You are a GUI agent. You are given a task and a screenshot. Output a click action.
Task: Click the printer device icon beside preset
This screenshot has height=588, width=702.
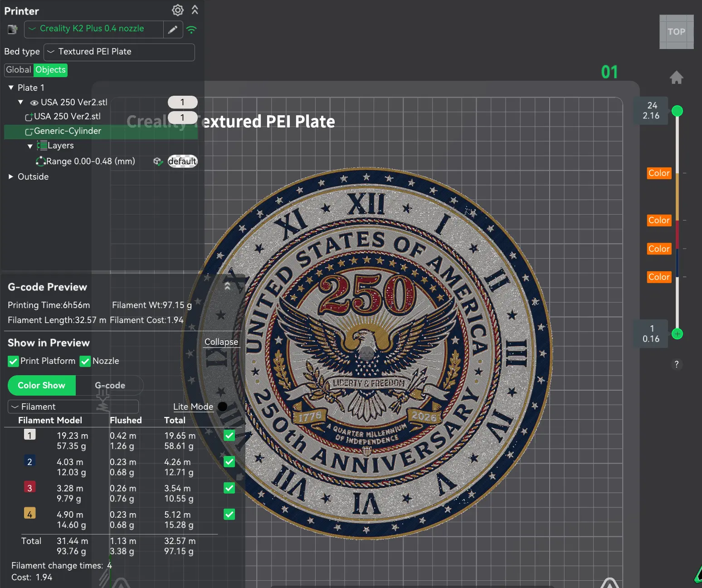[12, 29]
